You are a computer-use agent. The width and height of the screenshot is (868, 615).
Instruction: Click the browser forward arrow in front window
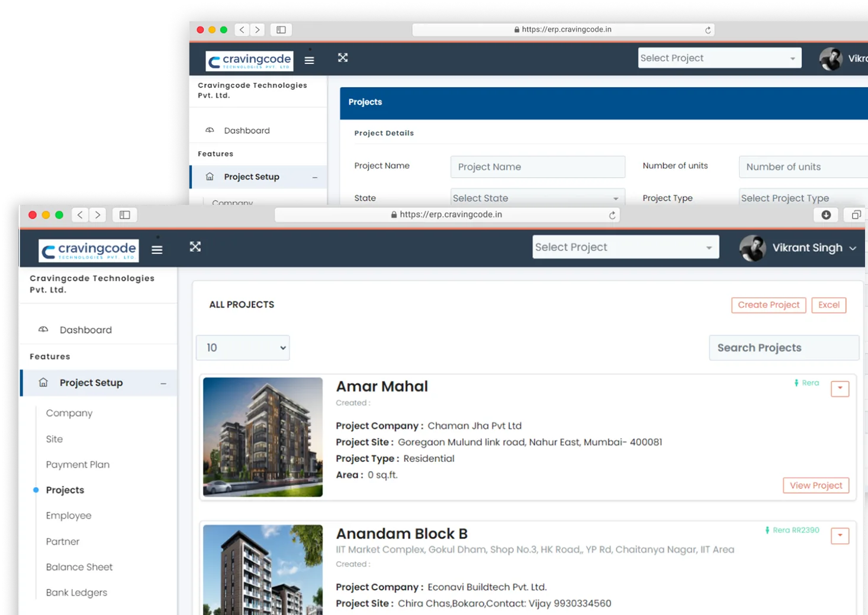(x=98, y=215)
